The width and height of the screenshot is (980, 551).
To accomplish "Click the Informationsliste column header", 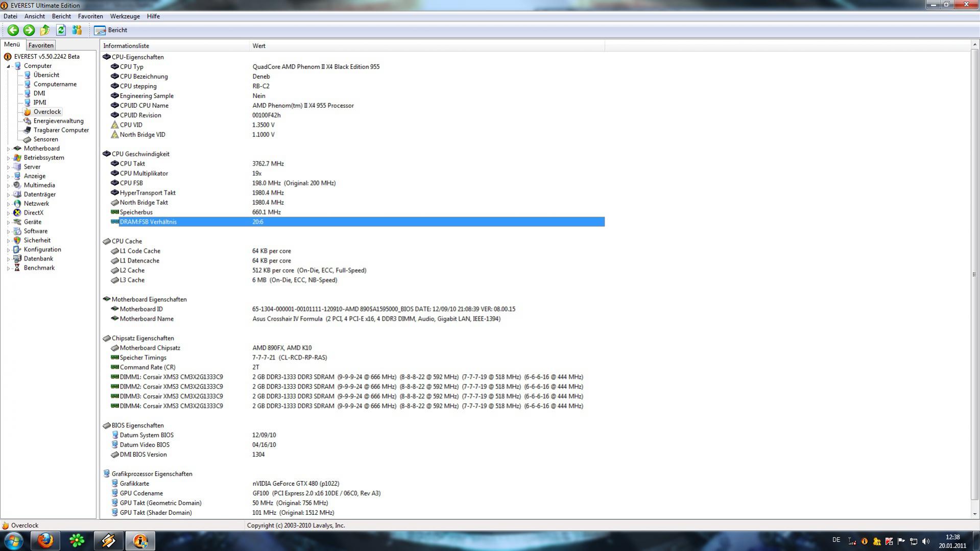I will [x=175, y=46].
